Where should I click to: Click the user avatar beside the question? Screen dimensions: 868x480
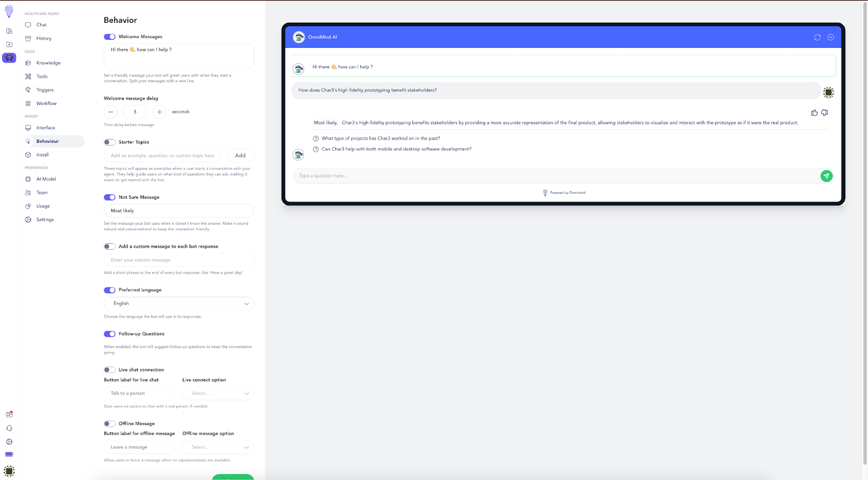(x=828, y=93)
